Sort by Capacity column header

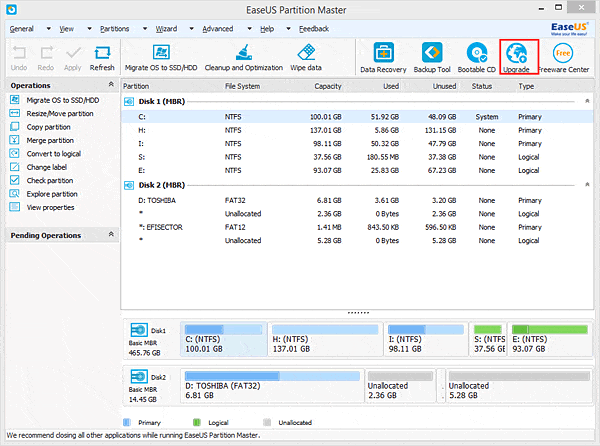[x=328, y=86]
